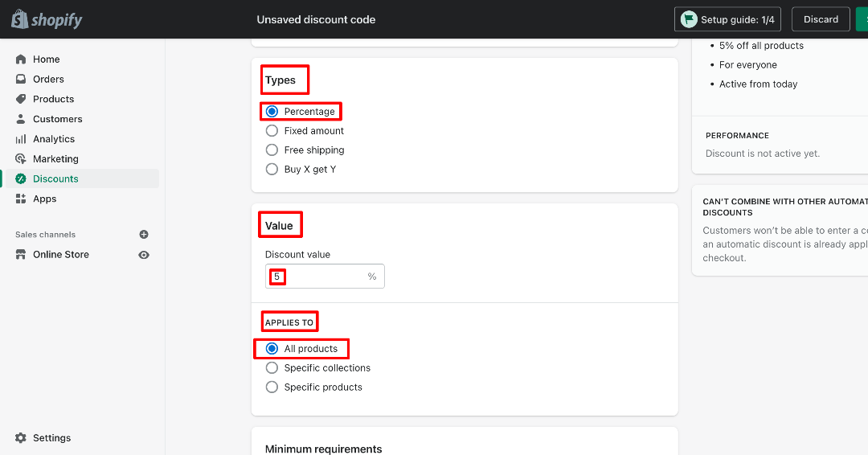The height and width of the screenshot is (455, 868).
Task: Click the APPLIES TO label
Action: [x=289, y=322]
